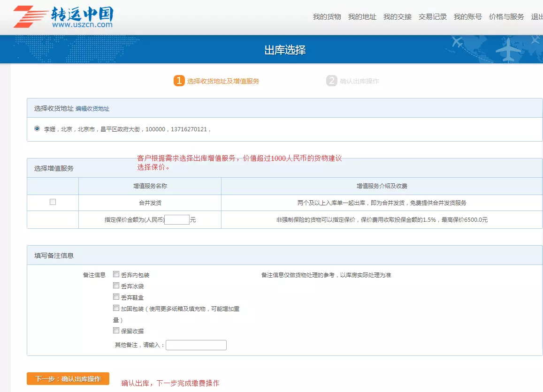Click step 1 选择收货地址及增值服务
The image size is (543, 392).
pyautogui.click(x=216, y=81)
